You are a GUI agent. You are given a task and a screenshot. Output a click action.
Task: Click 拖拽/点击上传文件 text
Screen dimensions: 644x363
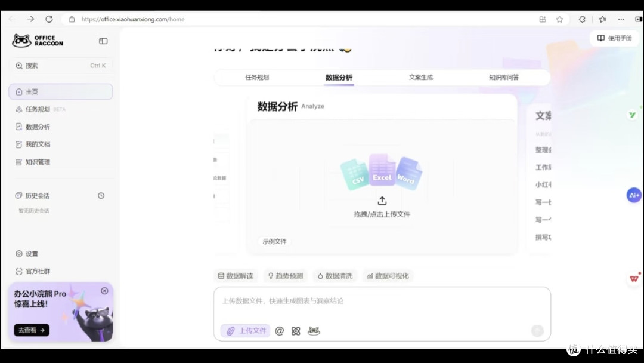(382, 214)
